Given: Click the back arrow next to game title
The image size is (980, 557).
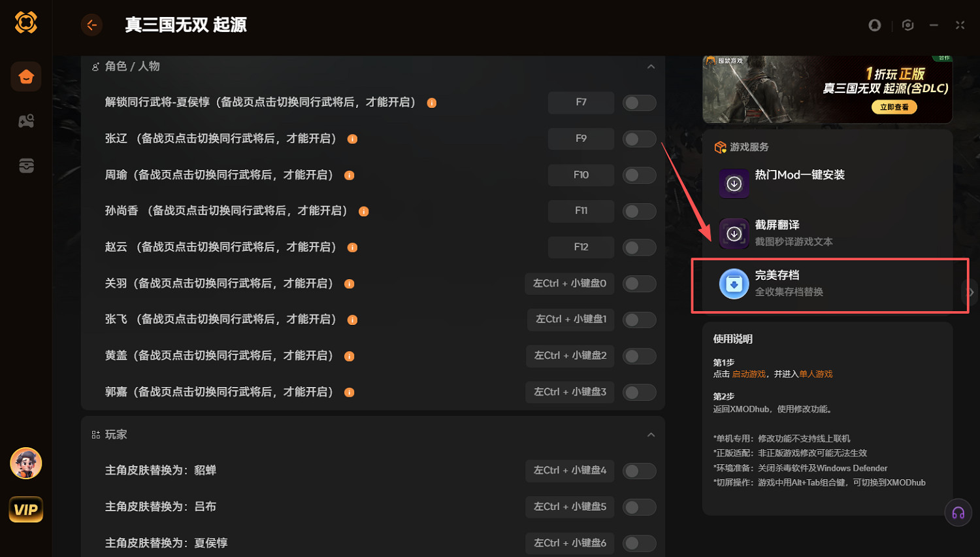Looking at the screenshot, I should (91, 24).
